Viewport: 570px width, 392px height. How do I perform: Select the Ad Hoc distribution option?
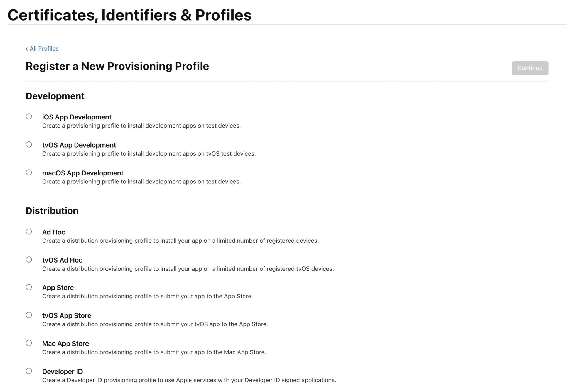coord(29,232)
